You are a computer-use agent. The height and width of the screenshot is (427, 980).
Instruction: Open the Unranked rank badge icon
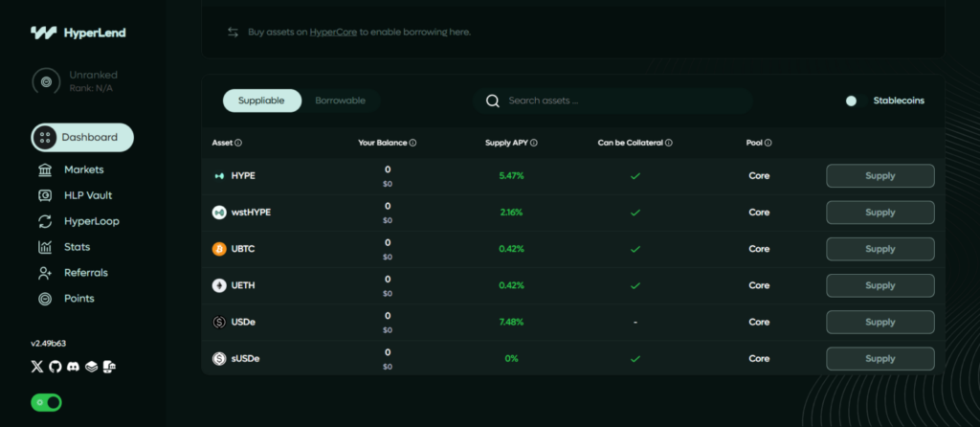point(46,81)
